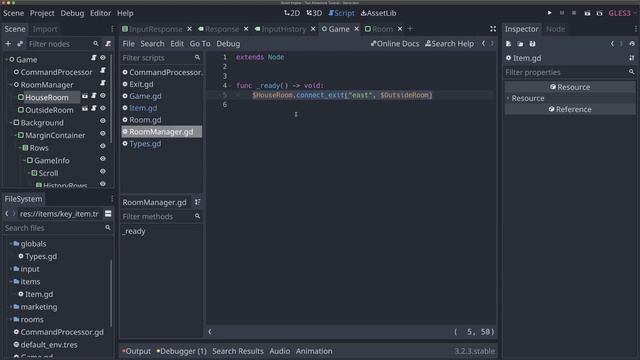Save the currently edited resource

[x=532, y=44]
